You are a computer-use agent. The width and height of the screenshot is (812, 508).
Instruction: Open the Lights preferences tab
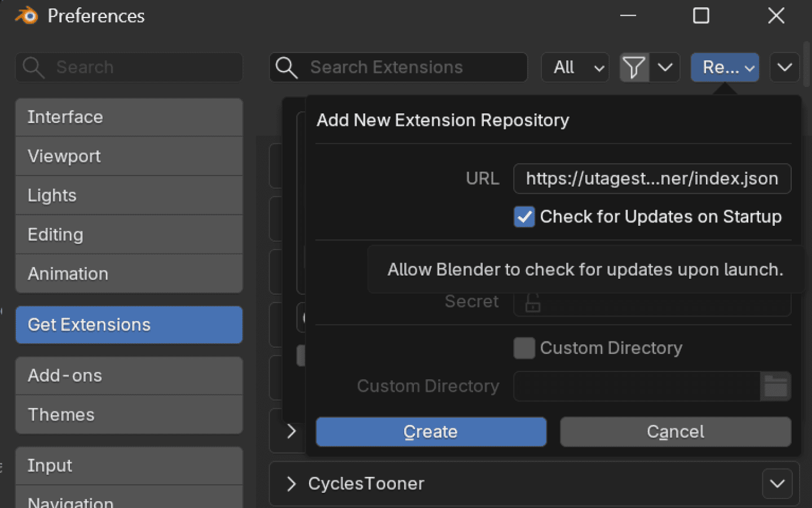(x=129, y=195)
